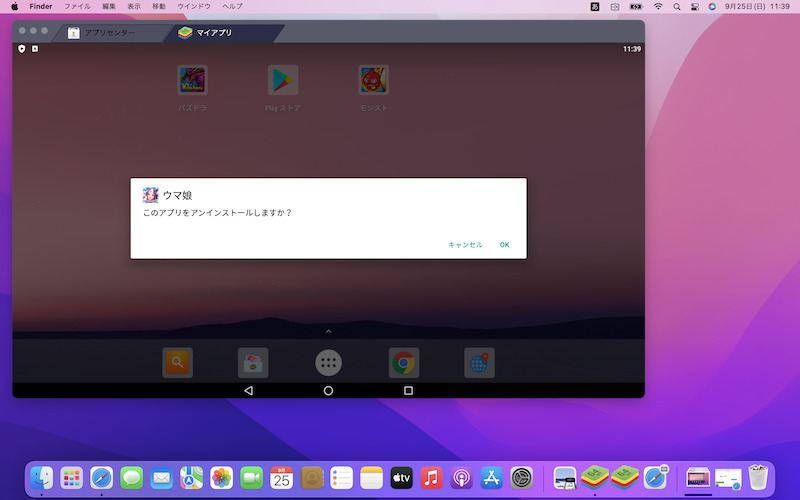Open the orange search app in Android dock
Viewport: 800px width, 500px height.
[x=177, y=363]
